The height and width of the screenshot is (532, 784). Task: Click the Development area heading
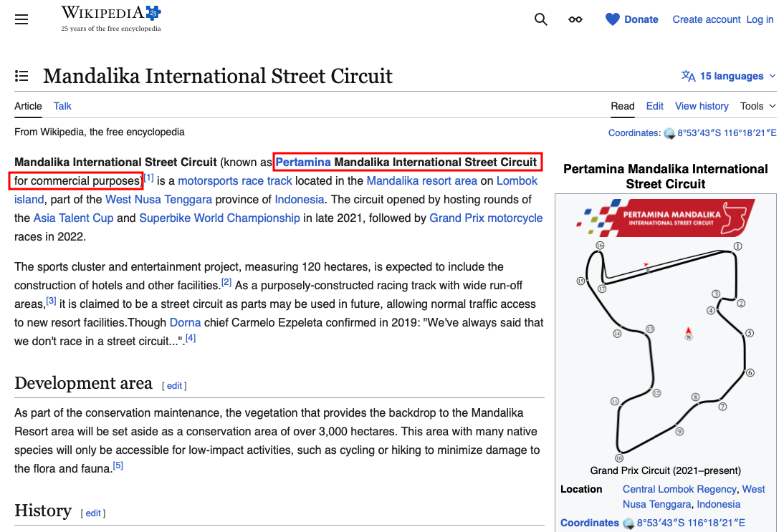84,383
